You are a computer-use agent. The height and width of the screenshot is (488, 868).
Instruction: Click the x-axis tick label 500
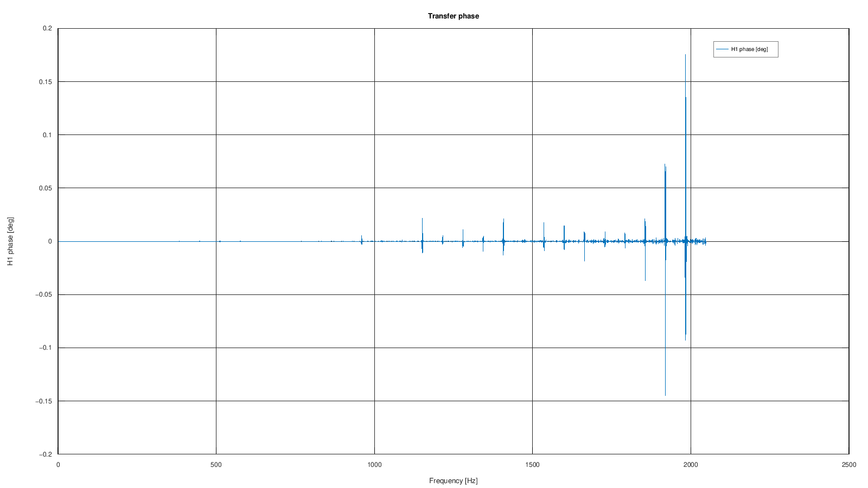pos(216,465)
